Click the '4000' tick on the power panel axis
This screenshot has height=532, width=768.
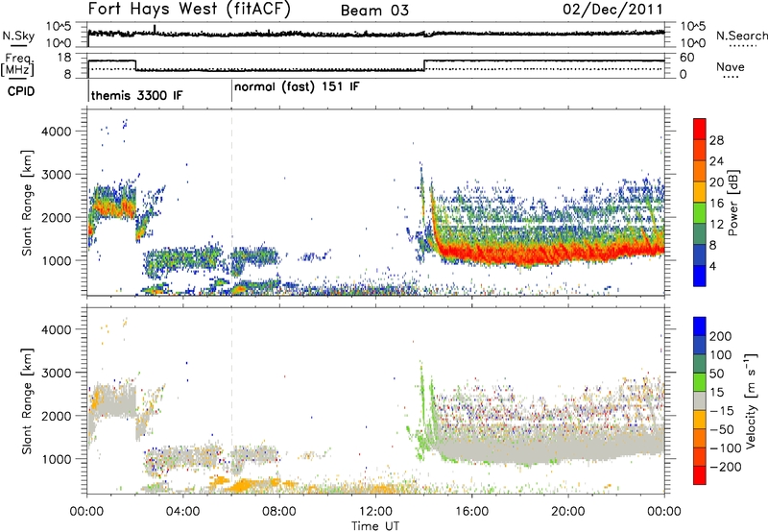tap(56, 132)
